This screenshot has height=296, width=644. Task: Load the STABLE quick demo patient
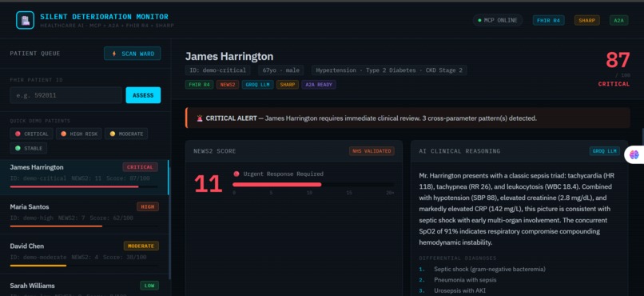pos(28,148)
